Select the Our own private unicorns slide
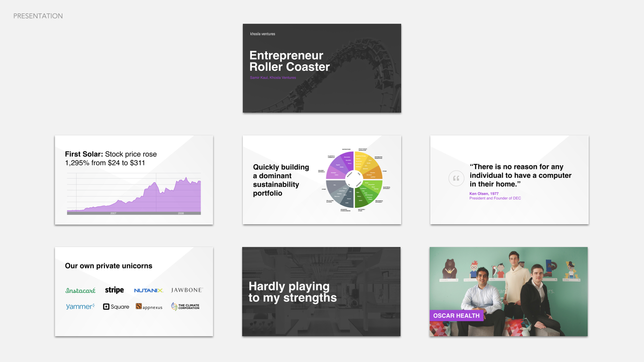This screenshot has height=362, width=644. point(134,292)
